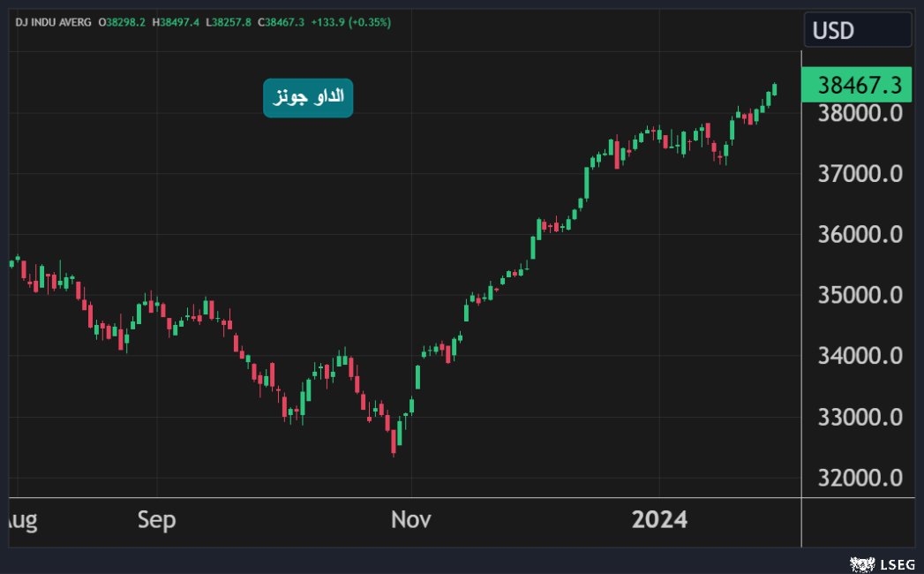The width and height of the screenshot is (924, 574).
Task: Select the Sep marker on time axis
Action: point(156,520)
